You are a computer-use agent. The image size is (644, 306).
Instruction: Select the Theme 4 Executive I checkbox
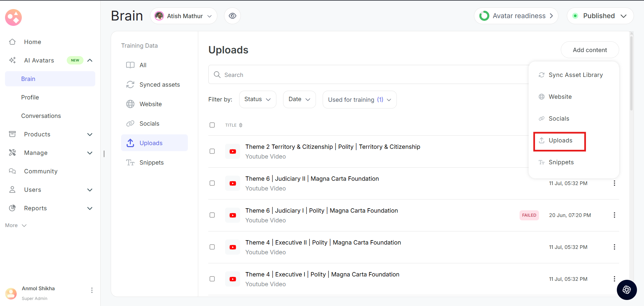tap(212, 279)
